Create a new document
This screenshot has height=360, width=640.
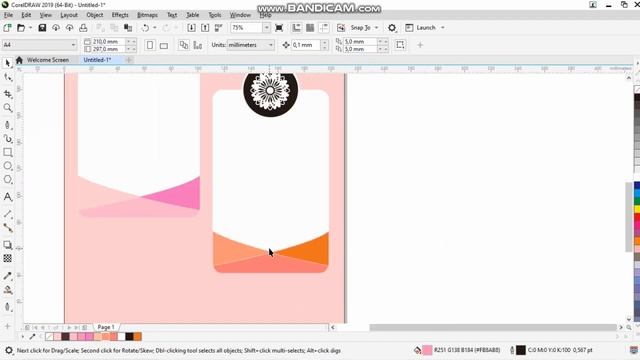click(7, 28)
